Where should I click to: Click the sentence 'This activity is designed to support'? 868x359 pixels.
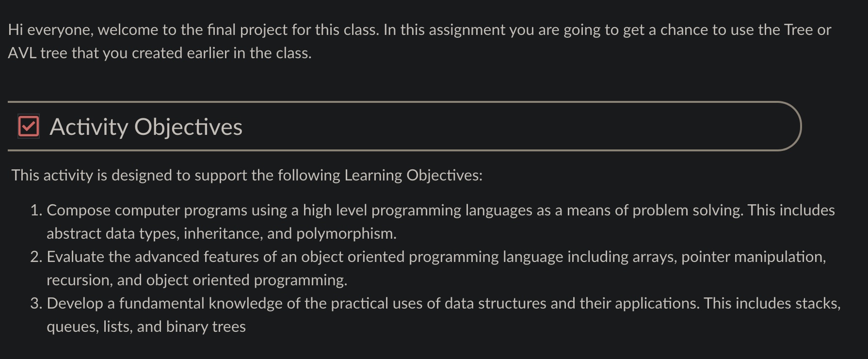click(247, 175)
